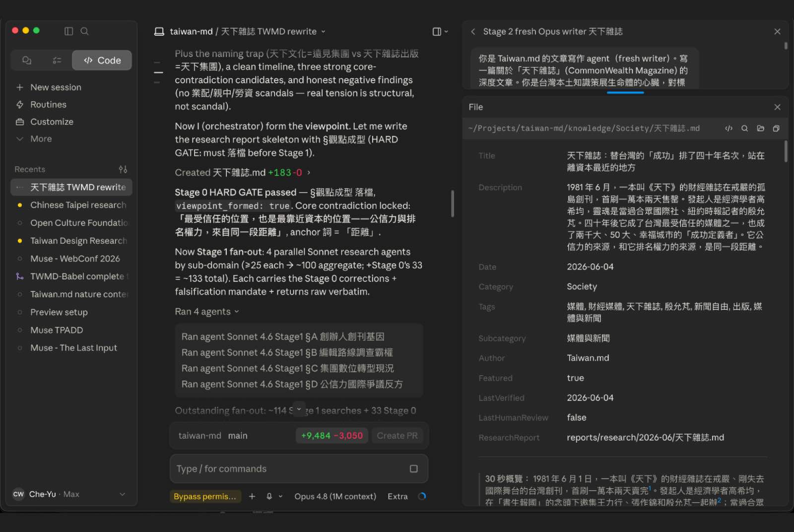Open the session title dropdown chevron
Viewport: 794px width, 532px height.
[323, 32]
